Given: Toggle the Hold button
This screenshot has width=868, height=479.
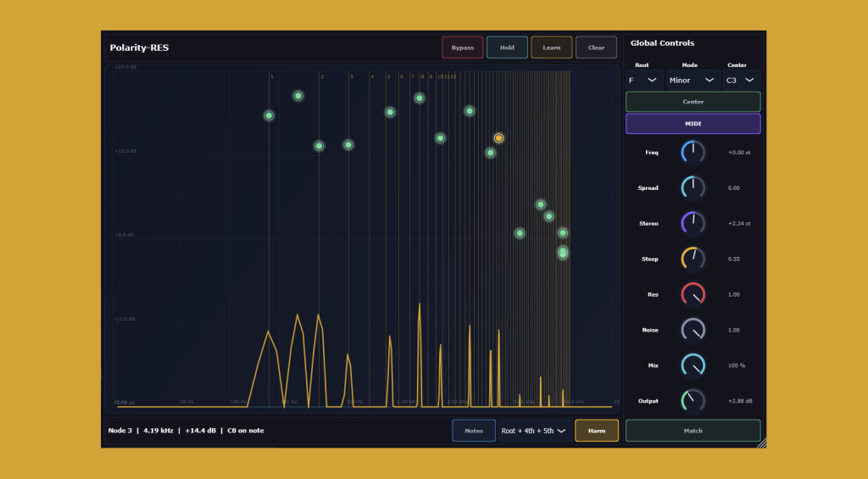Looking at the screenshot, I should [507, 47].
